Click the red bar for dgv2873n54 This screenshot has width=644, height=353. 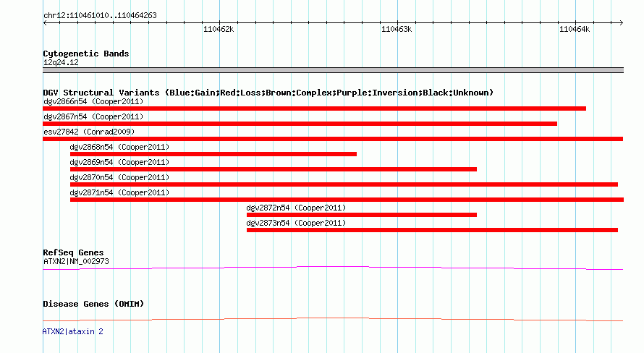432,230
